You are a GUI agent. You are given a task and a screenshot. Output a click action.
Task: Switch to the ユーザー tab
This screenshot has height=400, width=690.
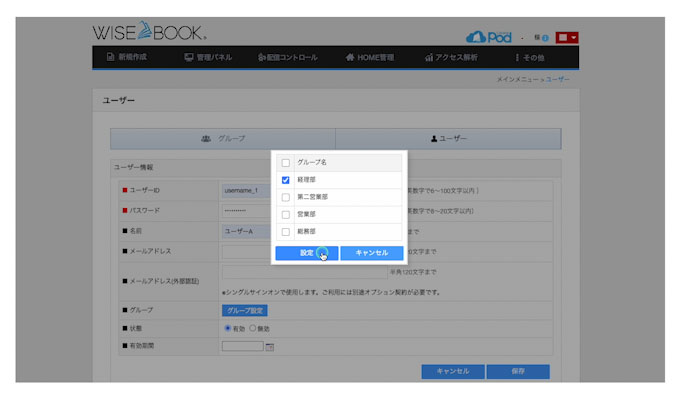[x=448, y=138]
